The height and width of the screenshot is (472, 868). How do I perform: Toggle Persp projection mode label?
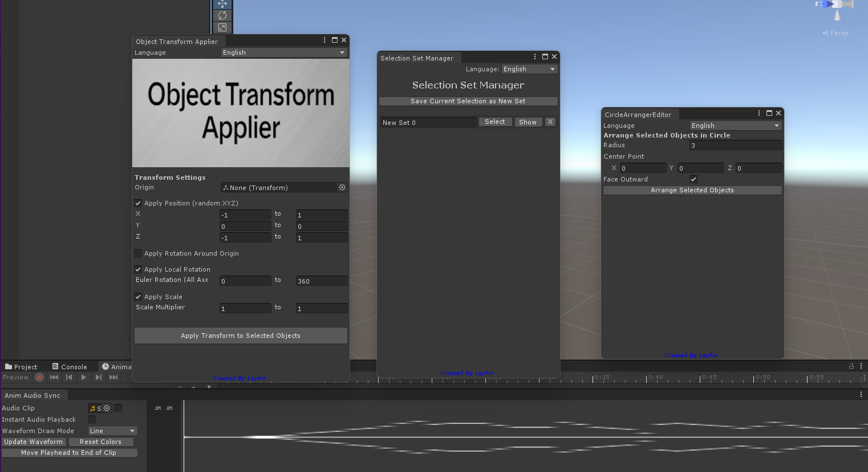click(x=835, y=33)
